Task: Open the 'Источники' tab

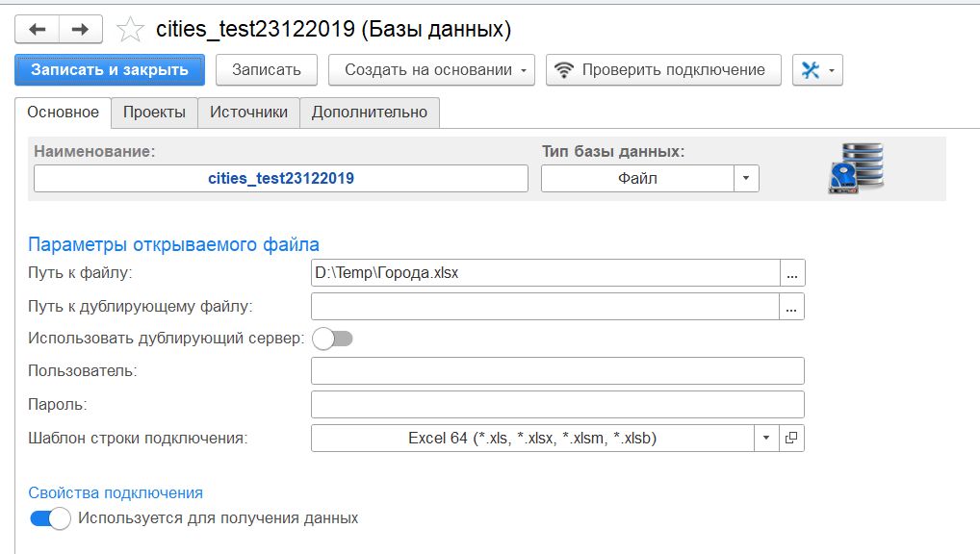Action: point(248,113)
